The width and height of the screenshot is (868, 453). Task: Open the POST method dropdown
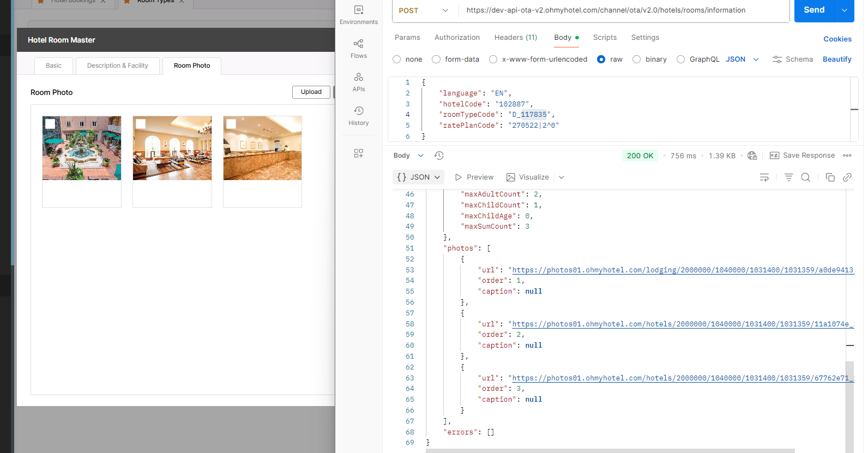(424, 10)
